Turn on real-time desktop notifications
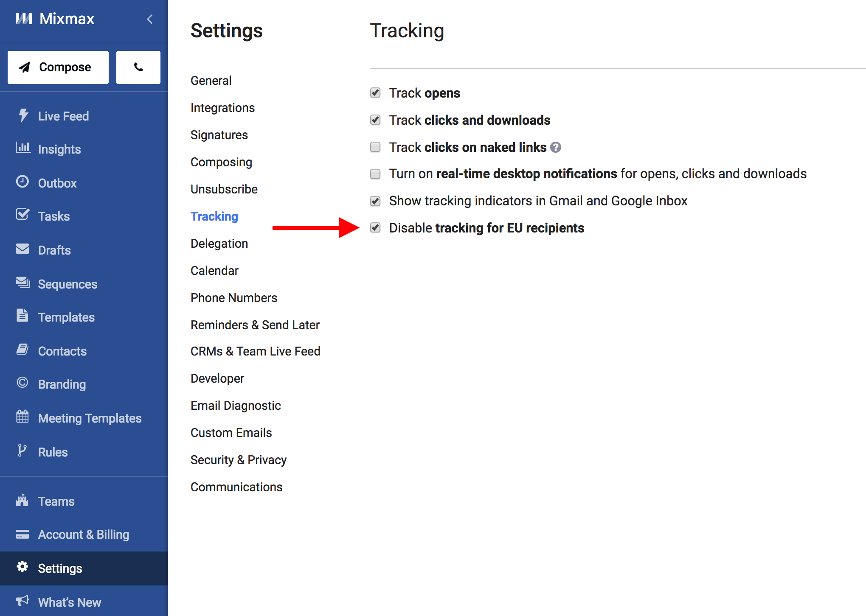Image resolution: width=866 pixels, height=616 pixels. pos(375,174)
